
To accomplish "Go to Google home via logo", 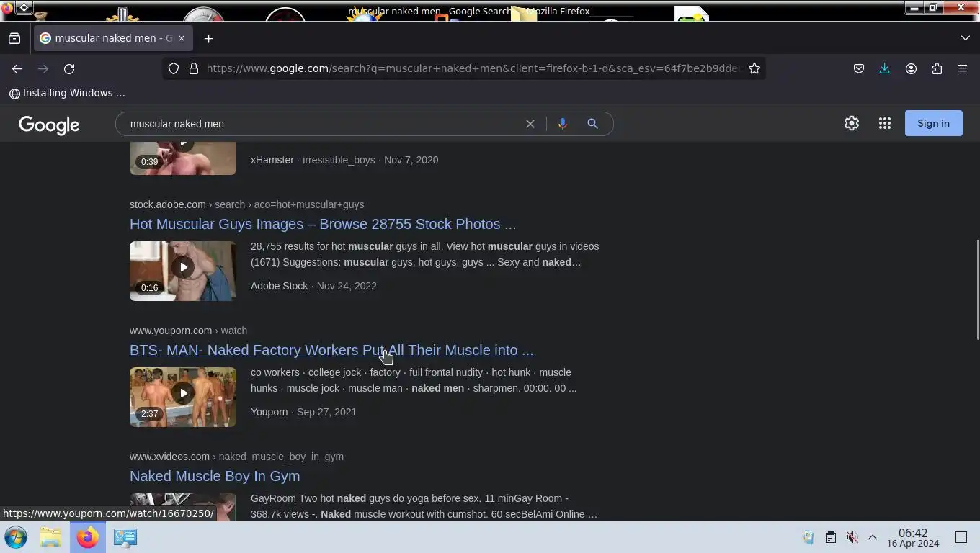I will pos(49,125).
